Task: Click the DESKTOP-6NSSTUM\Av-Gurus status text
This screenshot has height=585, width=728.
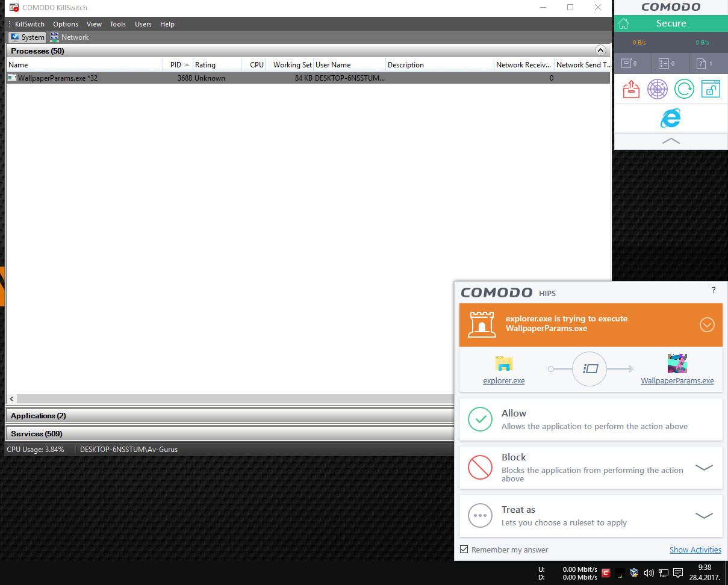Action: pos(129,449)
